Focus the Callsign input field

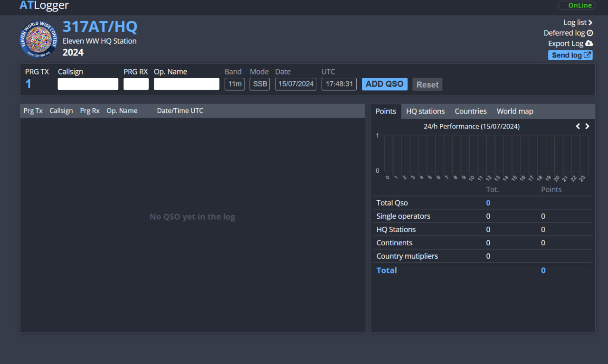click(88, 84)
